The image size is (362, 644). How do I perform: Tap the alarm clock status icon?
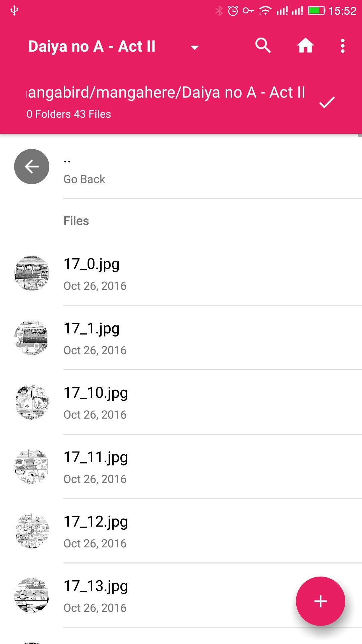(x=233, y=11)
